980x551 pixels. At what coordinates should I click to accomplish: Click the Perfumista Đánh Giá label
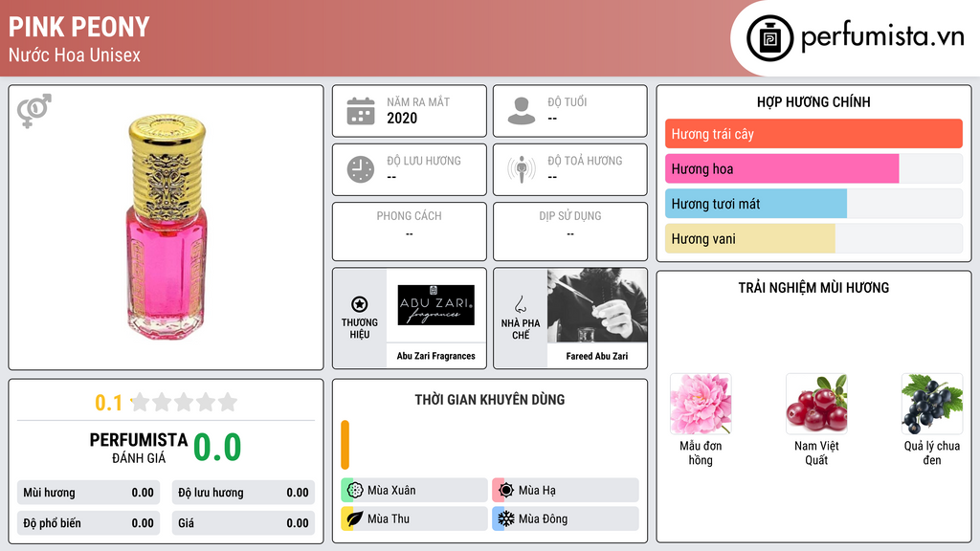(x=139, y=448)
